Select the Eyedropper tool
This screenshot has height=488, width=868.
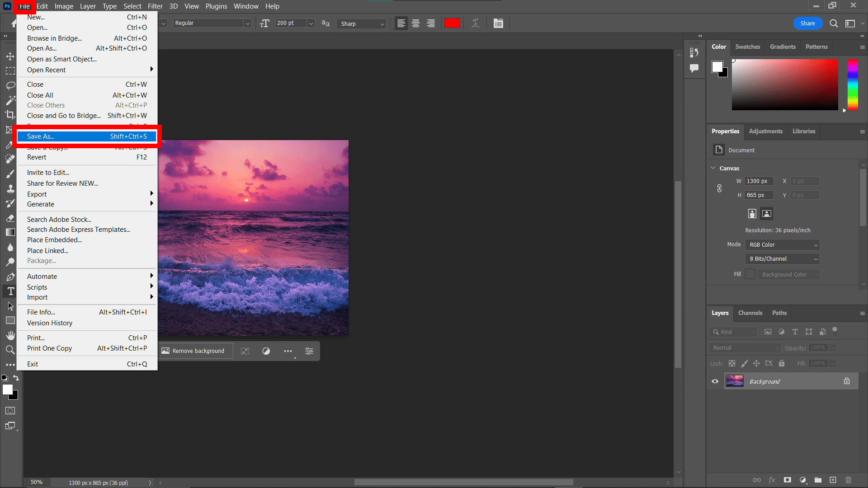click(9, 144)
